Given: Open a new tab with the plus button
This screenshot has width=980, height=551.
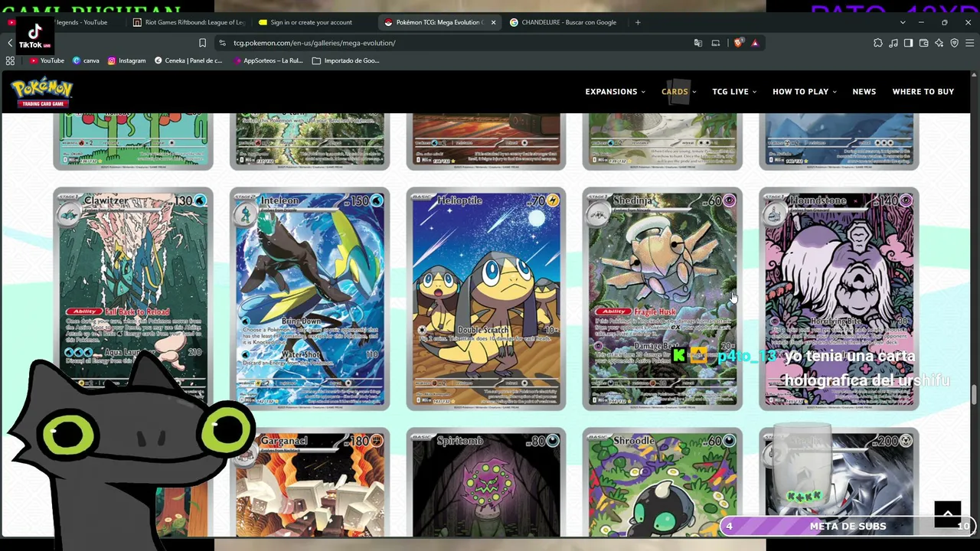Looking at the screenshot, I should point(637,22).
